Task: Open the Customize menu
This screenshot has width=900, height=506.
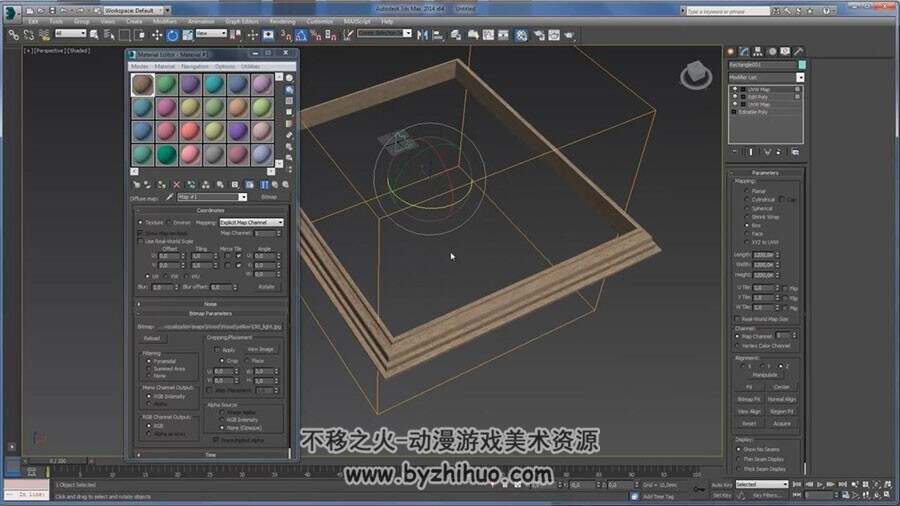Action: 319,21
